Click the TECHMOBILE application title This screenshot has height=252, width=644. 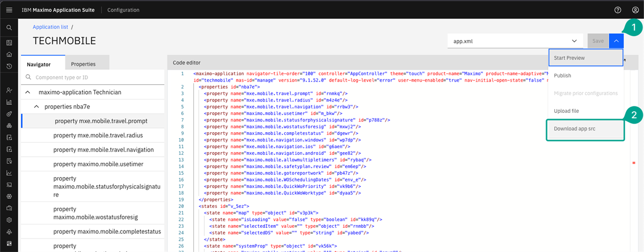pyautogui.click(x=64, y=41)
